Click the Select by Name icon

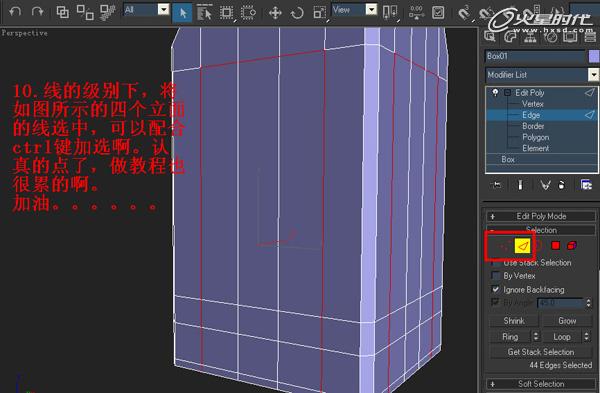204,13
